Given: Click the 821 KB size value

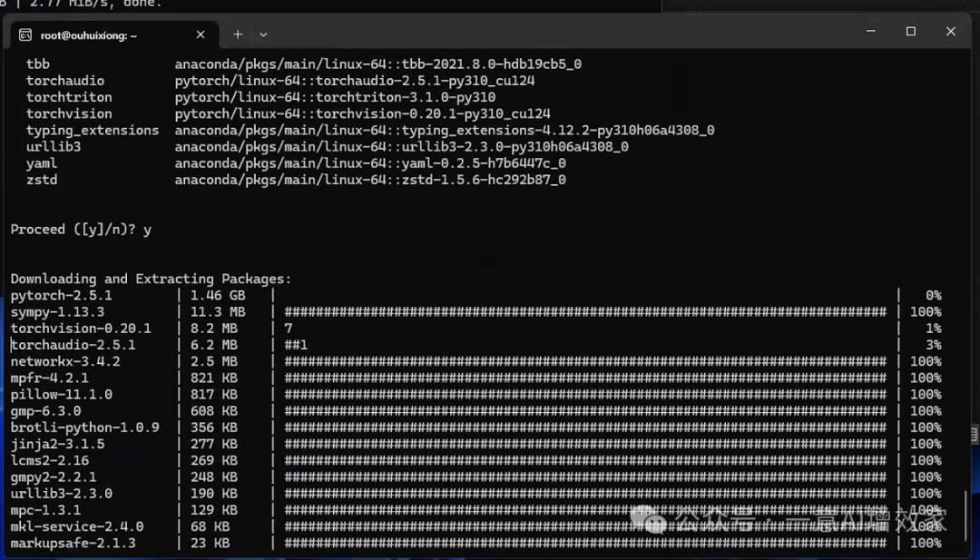Looking at the screenshot, I should click(214, 378).
